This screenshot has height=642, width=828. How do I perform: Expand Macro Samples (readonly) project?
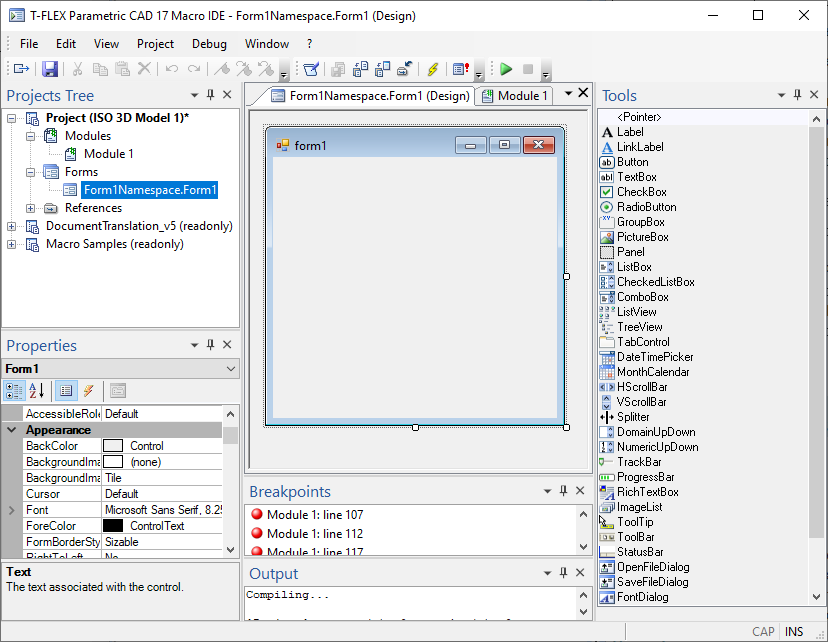click(11, 244)
